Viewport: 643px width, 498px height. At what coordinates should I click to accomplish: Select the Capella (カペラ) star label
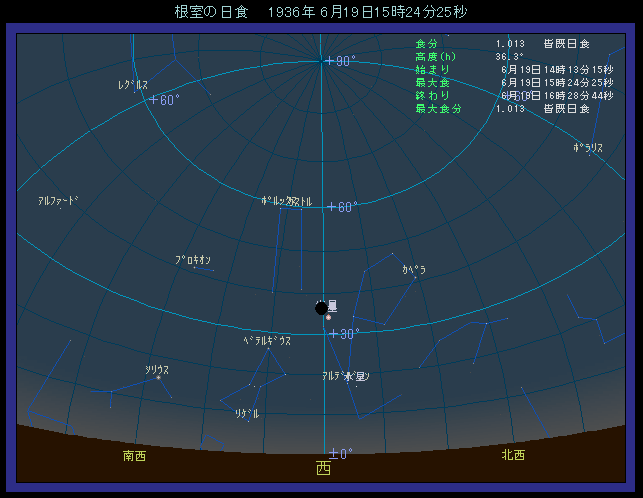tap(414, 269)
